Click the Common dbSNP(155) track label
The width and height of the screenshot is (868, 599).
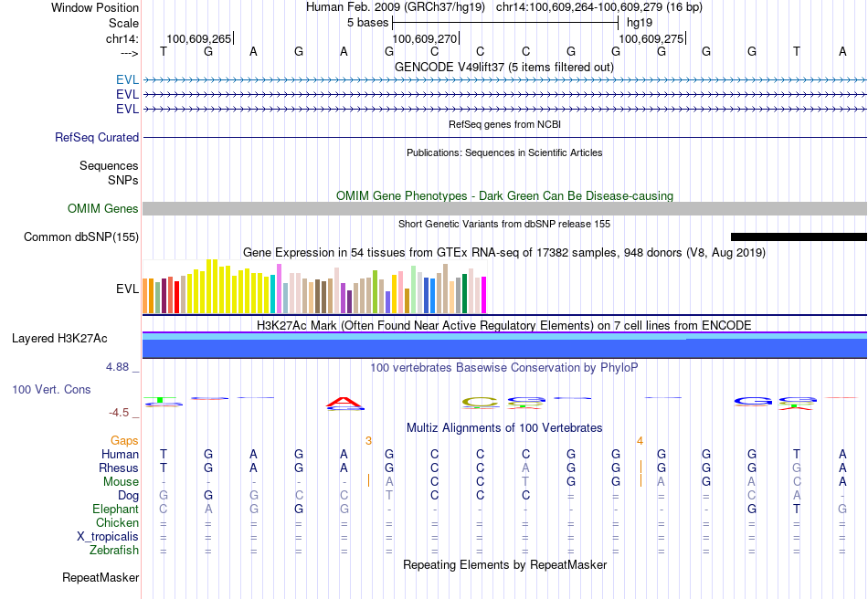click(81, 236)
